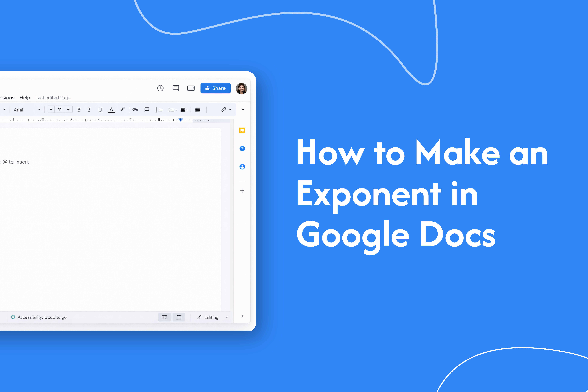The image size is (588, 392).
Task: Open version history
Action: pyautogui.click(x=160, y=88)
